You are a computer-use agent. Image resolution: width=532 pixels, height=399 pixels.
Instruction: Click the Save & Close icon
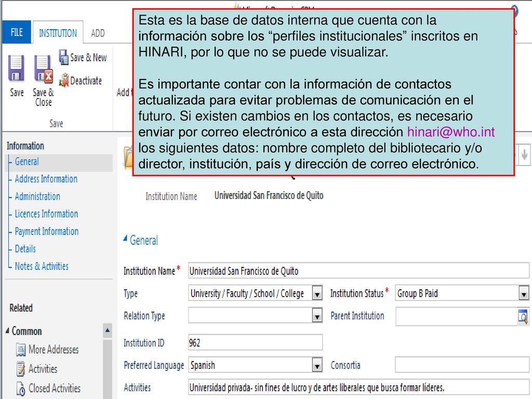pos(43,70)
